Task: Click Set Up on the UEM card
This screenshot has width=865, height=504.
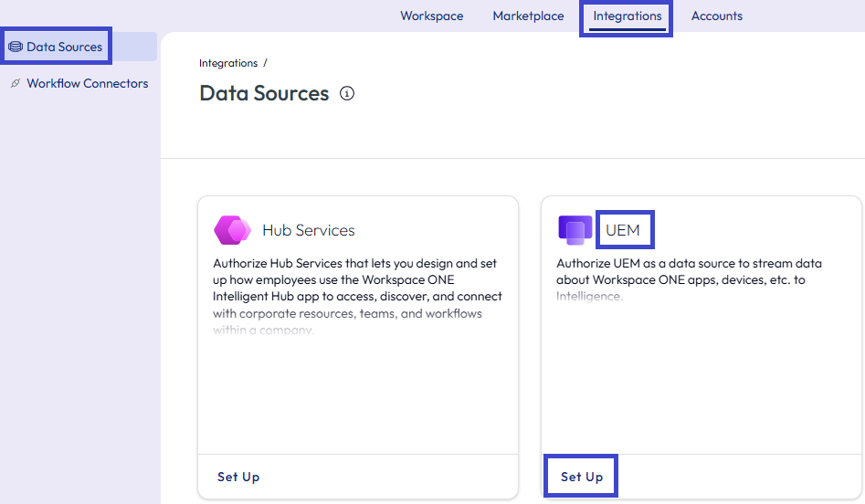Action: click(582, 477)
